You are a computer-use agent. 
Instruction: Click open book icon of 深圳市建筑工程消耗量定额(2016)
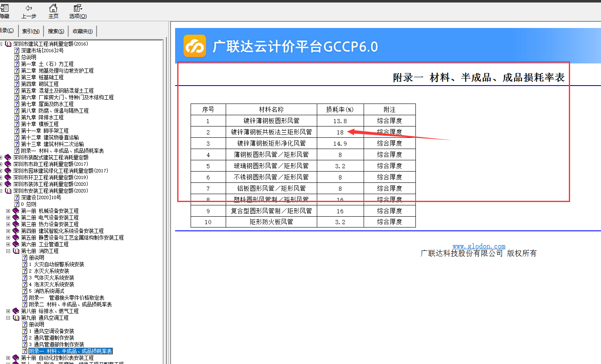coord(8,44)
